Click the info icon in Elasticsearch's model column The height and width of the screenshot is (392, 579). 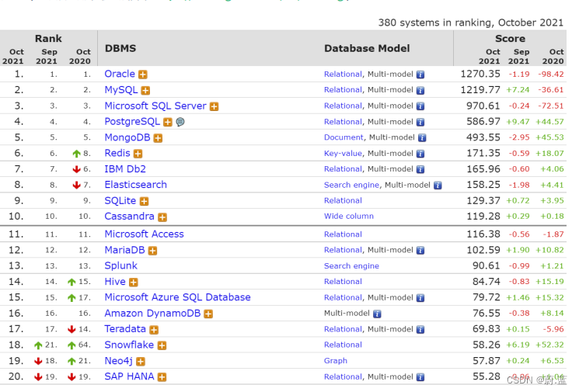(438, 186)
